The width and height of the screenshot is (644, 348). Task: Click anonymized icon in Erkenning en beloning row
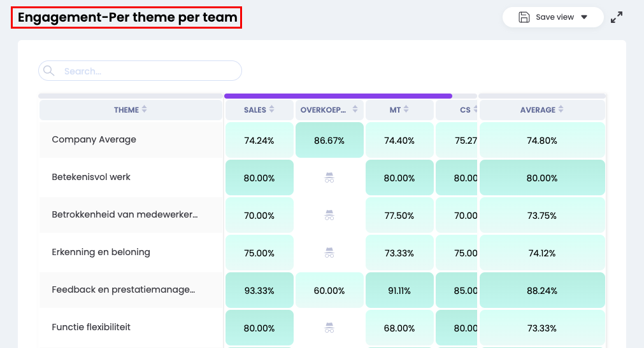pyautogui.click(x=329, y=253)
